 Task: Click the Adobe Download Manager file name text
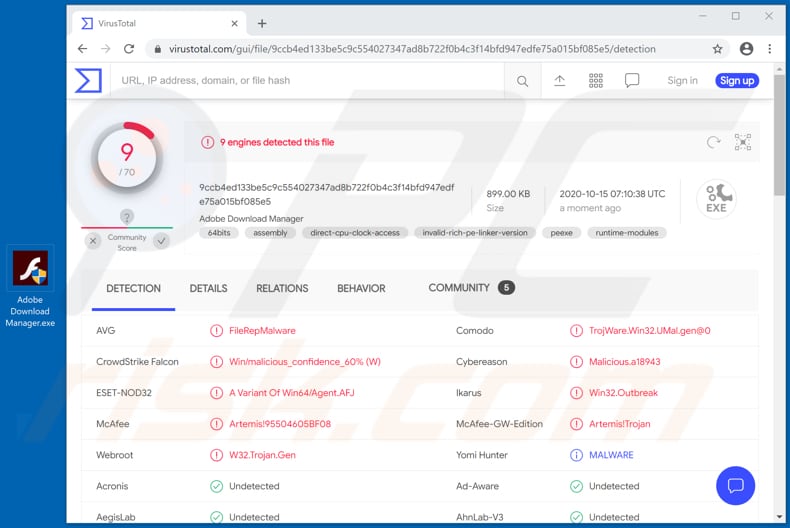251,219
